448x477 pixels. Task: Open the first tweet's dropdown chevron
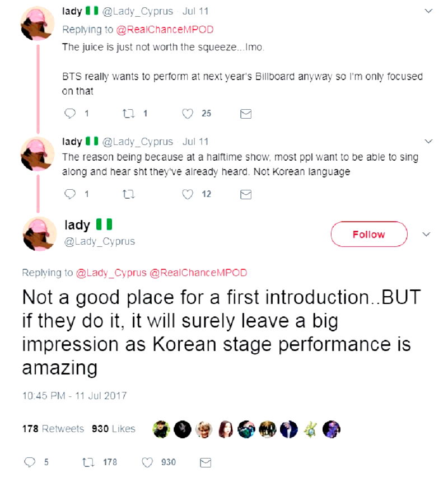pos(429,11)
